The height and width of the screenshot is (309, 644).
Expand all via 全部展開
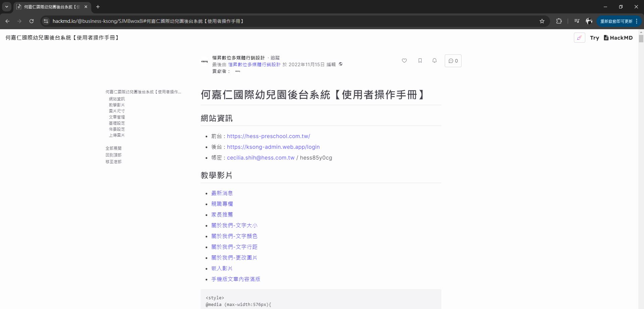(113, 148)
